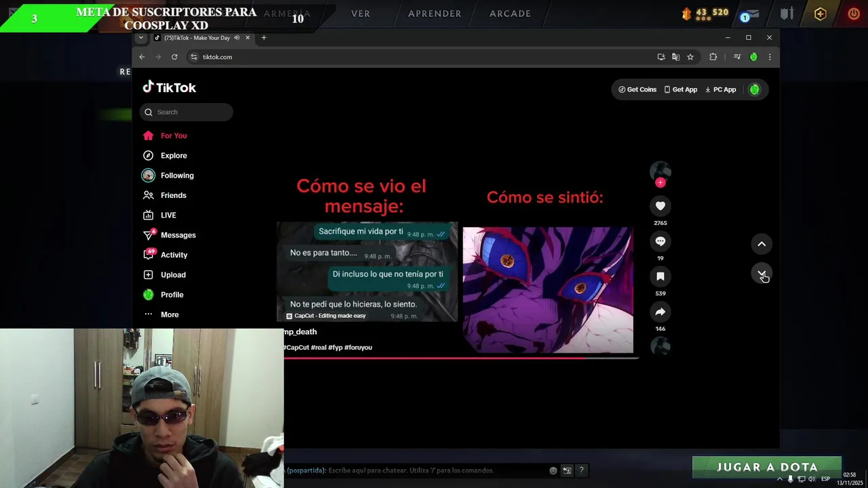Open the TikTok account avatar menu
Screen dimensions: 868x488
point(755,89)
